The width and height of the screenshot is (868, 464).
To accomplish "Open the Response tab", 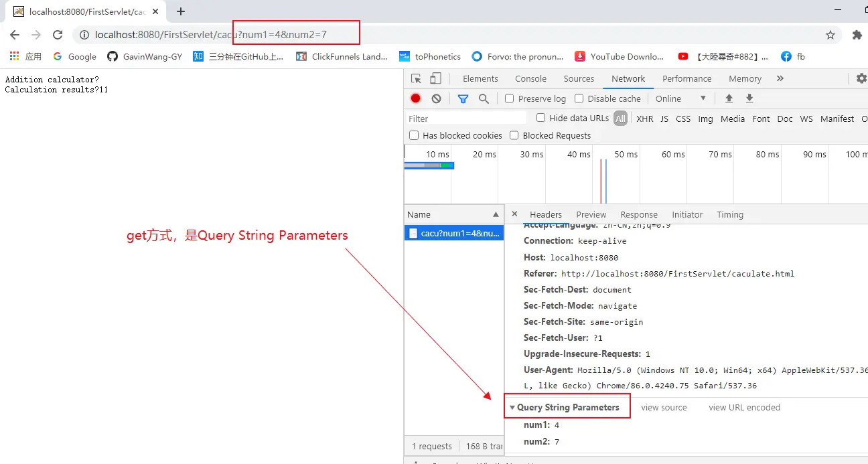I will (638, 214).
